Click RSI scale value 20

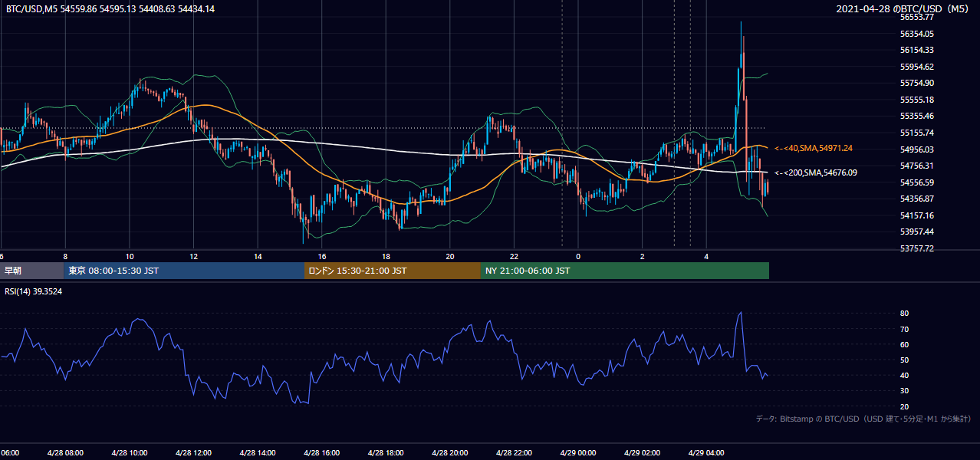point(904,406)
